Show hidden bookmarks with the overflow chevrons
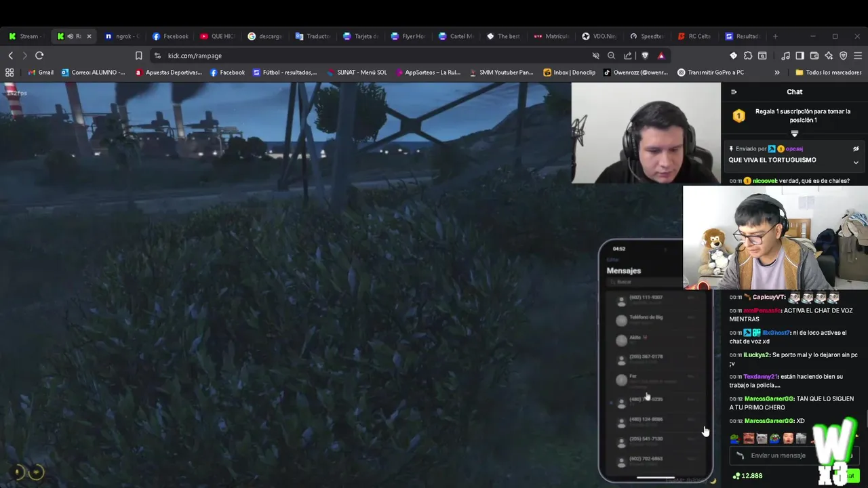Viewport: 868px width, 488px height. (x=777, y=73)
